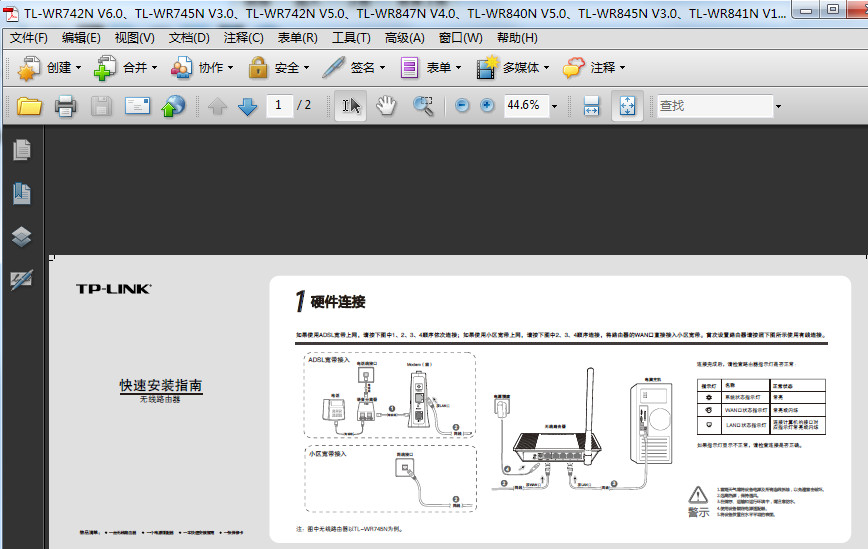Open the Bookmarks panel

click(22, 193)
